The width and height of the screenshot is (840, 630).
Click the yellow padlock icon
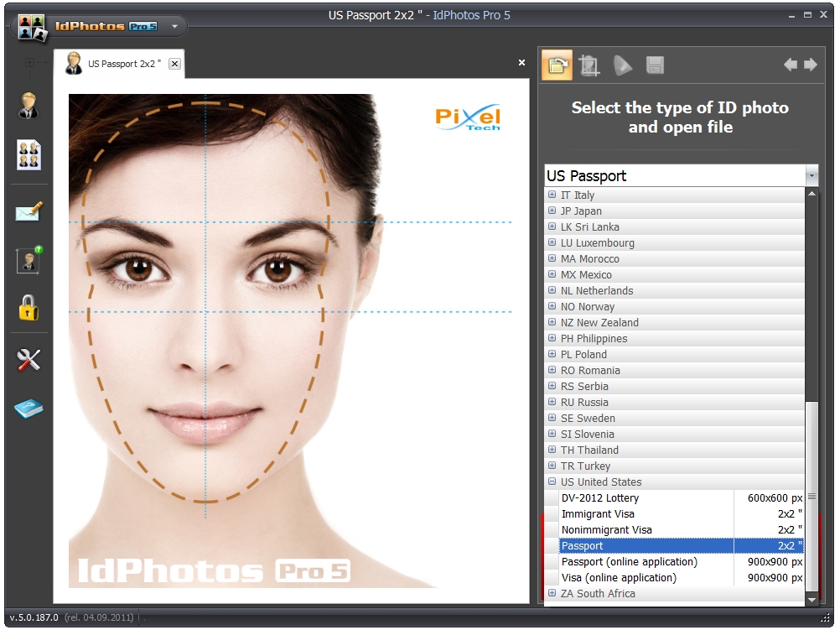click(29, 308)
